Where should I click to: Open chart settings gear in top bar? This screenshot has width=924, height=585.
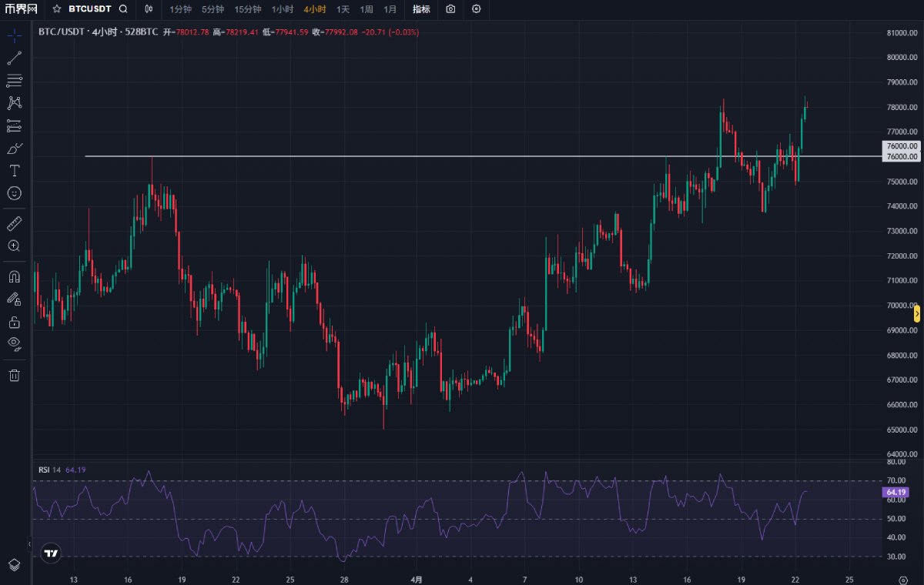pyautogui.click(x=477, y=9)
